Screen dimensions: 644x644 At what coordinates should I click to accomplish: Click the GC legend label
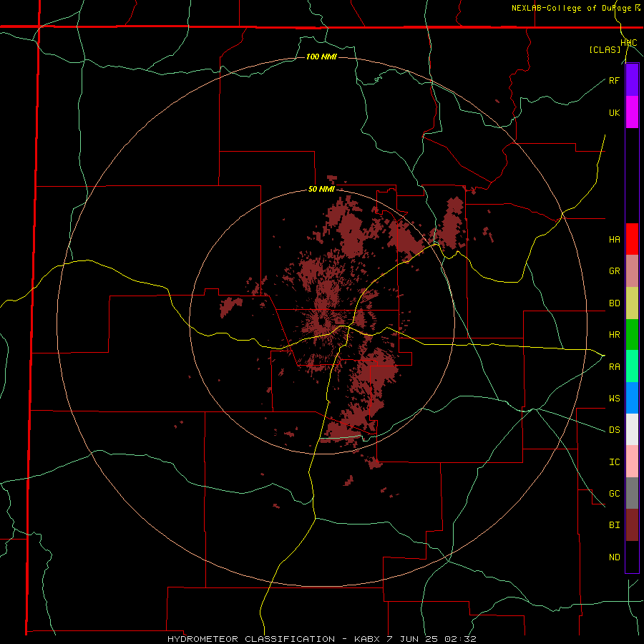click(614, 494)
